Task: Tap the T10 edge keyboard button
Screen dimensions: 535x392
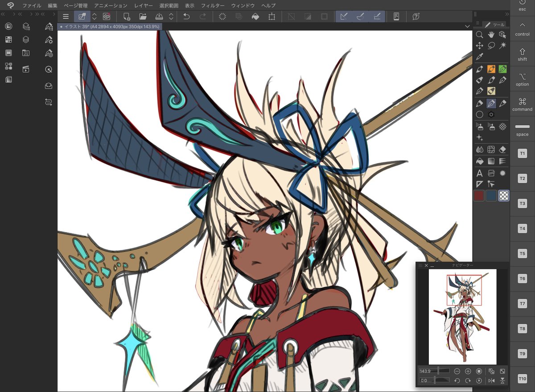Action: point(522,379)
